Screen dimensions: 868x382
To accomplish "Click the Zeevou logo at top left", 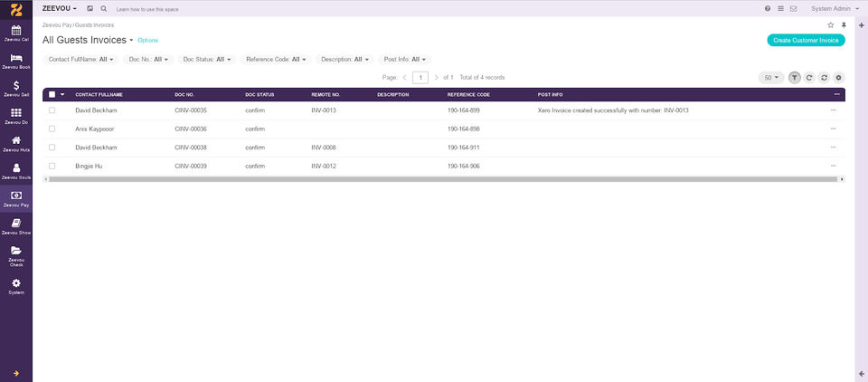I will [x=16, y=9].
